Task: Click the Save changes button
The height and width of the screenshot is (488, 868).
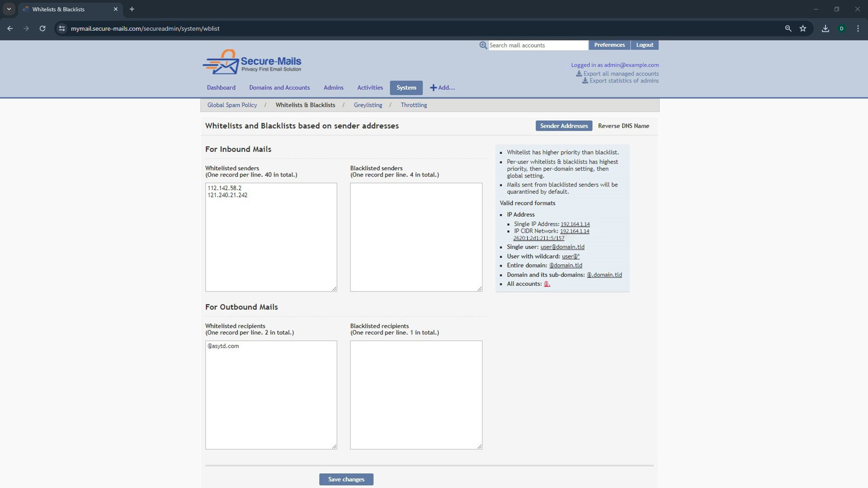Action: (346, 479)
